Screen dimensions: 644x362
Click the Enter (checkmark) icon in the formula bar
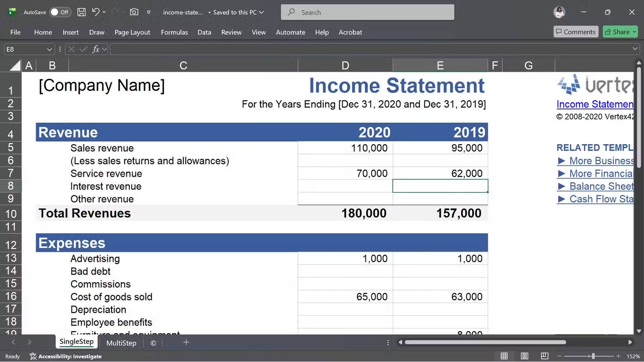click(82, 49)
